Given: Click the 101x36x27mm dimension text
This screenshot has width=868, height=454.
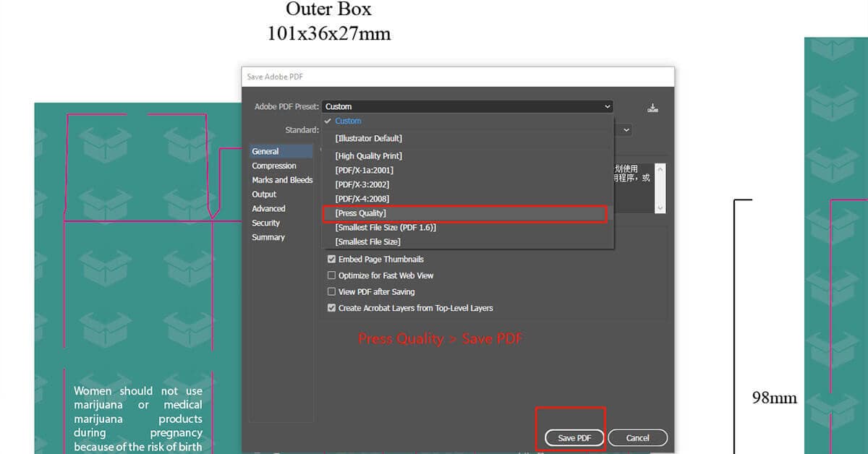Looking at the screenshot, I should pos(329,33).
